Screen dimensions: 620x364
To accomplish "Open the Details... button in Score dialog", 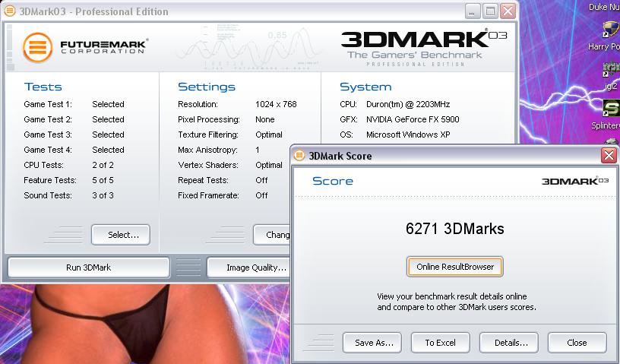I will coord(509,343).
